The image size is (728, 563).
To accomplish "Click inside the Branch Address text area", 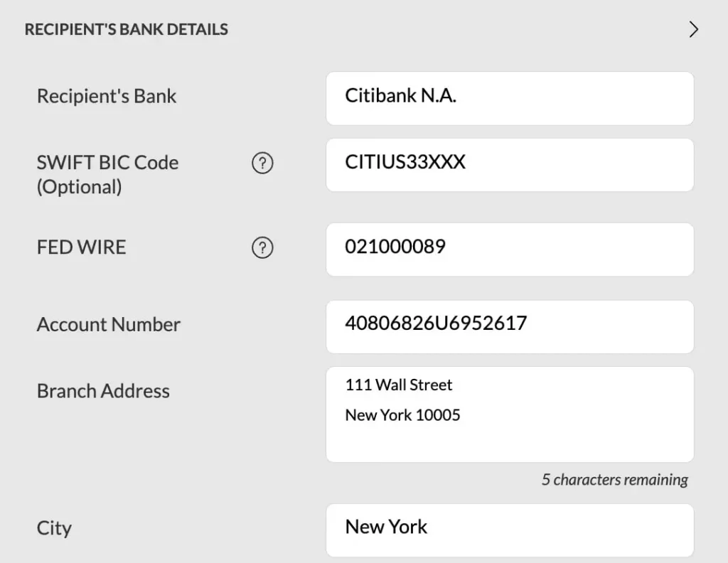I will 509,414.
